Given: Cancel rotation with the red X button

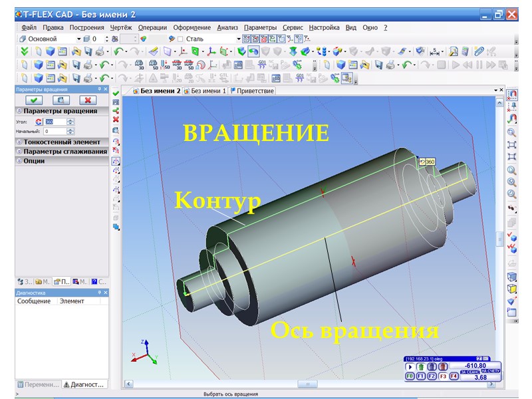Looking at the screenshot, I should pos(88,100).
